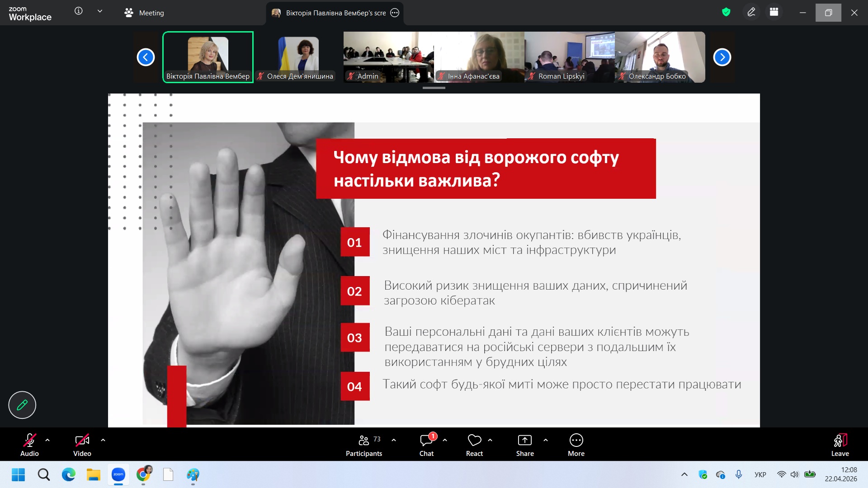Click the Share screen icon
The image size is (868, 488).
click(x=524, y=441)
